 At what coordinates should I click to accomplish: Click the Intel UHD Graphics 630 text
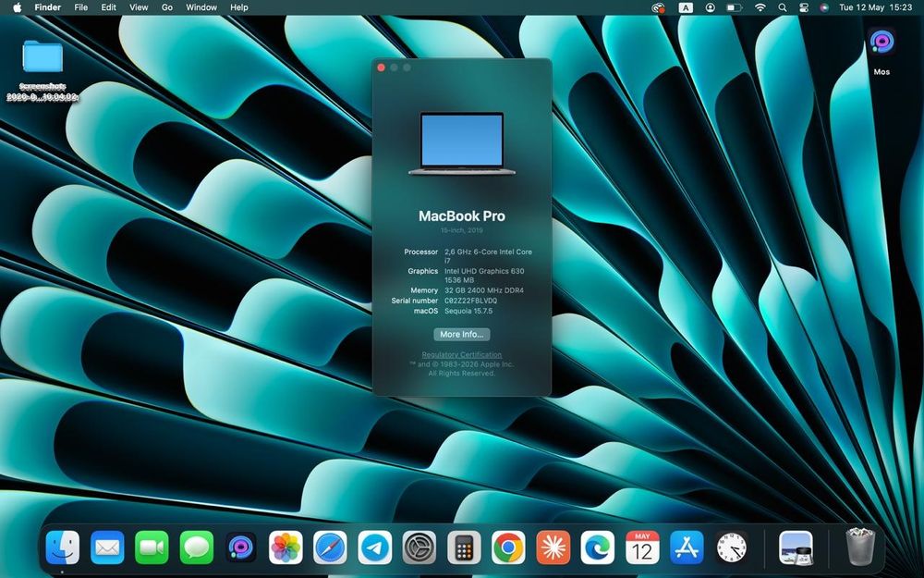coord(484,271)
